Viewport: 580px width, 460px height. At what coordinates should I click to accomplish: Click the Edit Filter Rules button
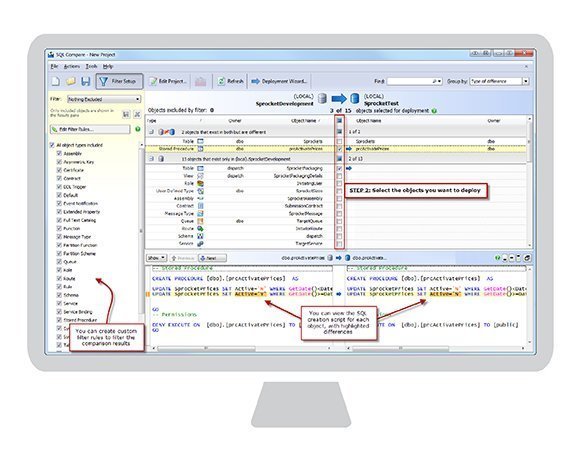click(x=90, y=129)
